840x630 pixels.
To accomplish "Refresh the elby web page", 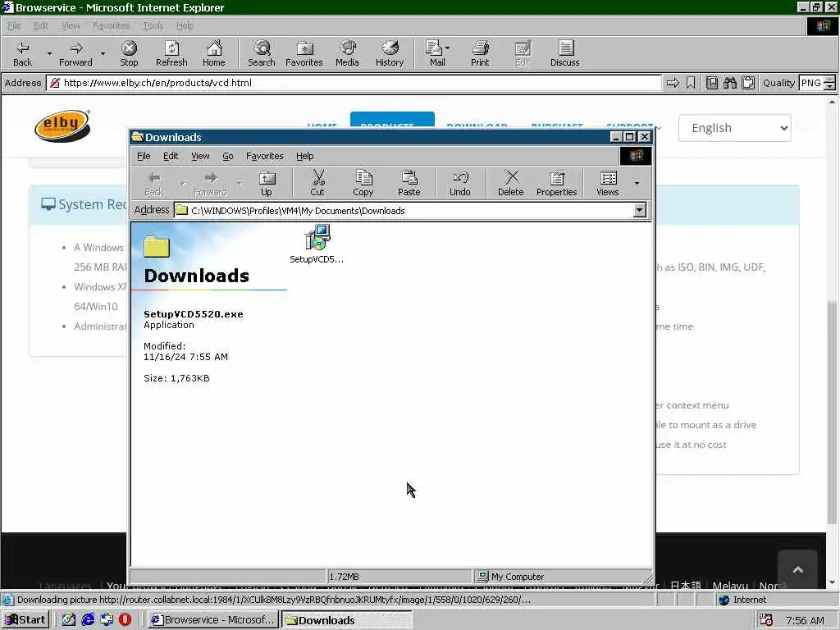I will tap(171, 53).
